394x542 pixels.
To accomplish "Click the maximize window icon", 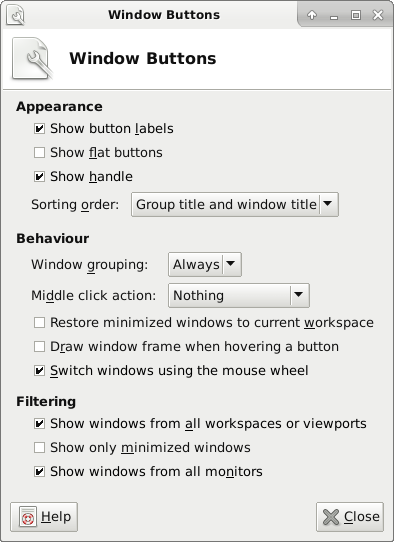I will click(356, 15).
